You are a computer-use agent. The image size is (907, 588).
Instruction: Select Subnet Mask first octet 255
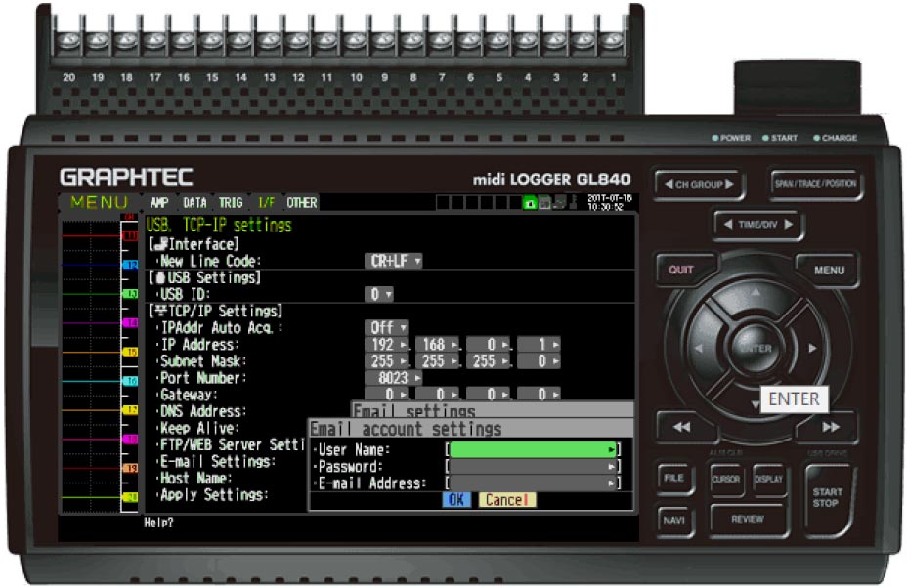pos(386,361)
